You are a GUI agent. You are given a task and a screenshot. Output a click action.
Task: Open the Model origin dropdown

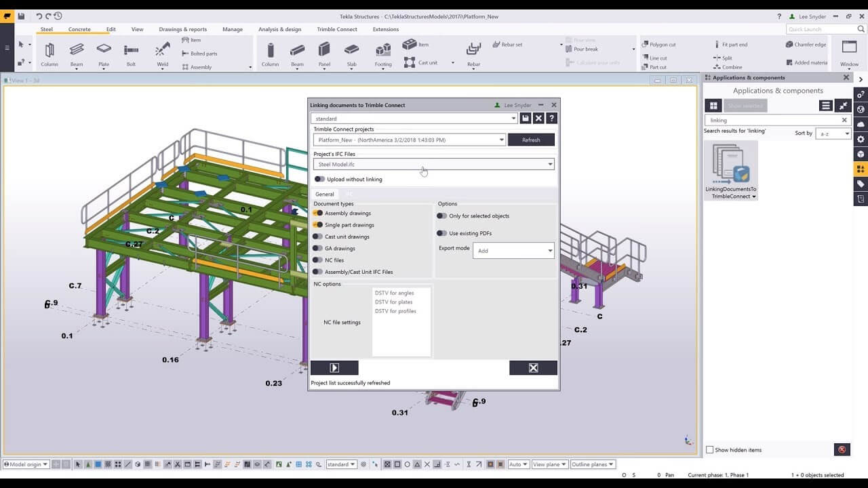(26, 464)
